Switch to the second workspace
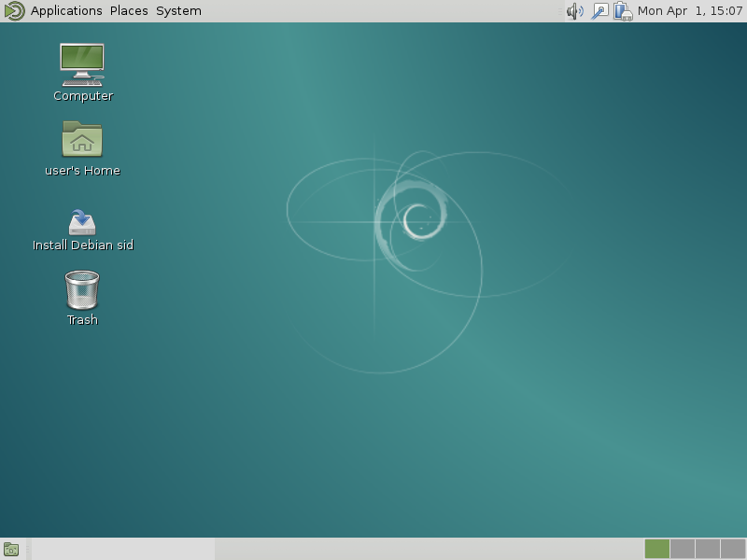Viewport: 747px width, 560px height. pyautogui.click(x=683, y=549)
